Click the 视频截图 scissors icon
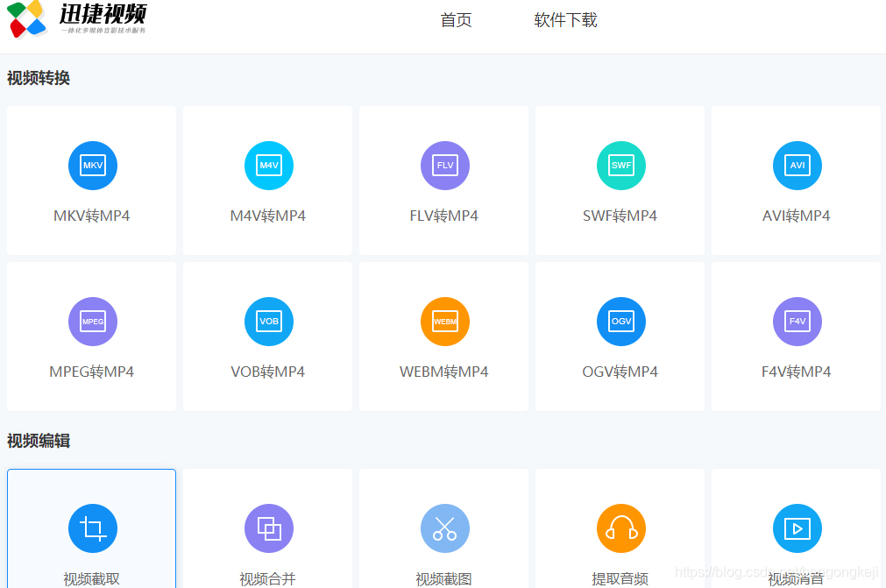Viewport: 886px width, 588px height. (444, 528)
